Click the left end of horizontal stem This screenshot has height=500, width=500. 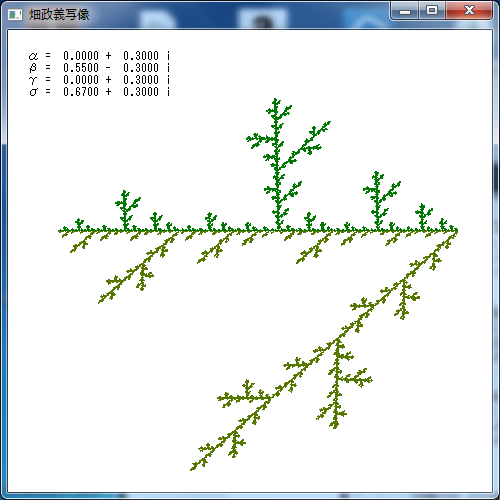[x=60, y=230]
